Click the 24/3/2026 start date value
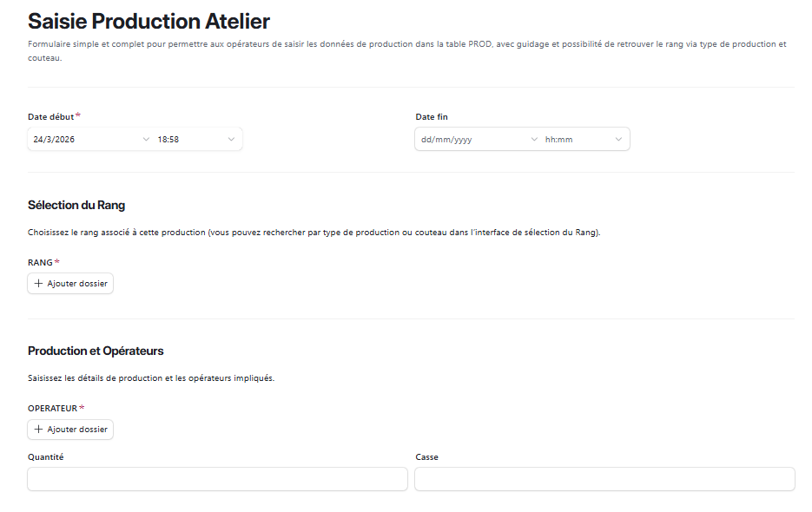812x512 pixels. tap(54, 139)
